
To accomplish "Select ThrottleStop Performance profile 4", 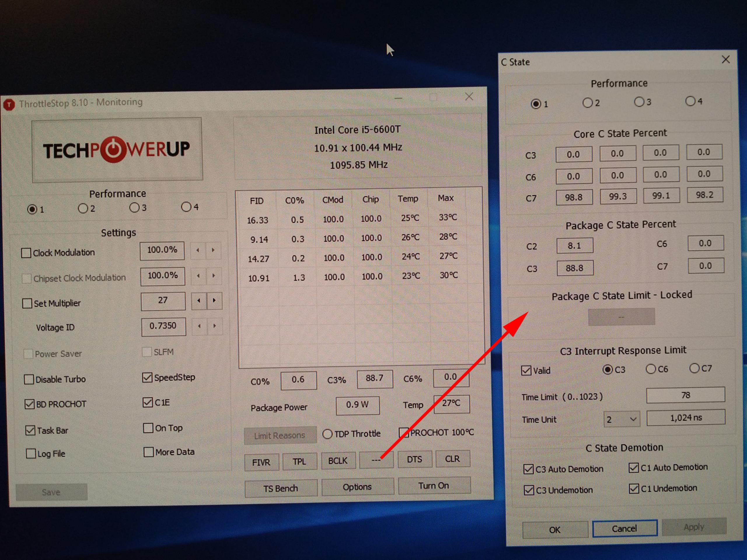I will tap(186, 206).
